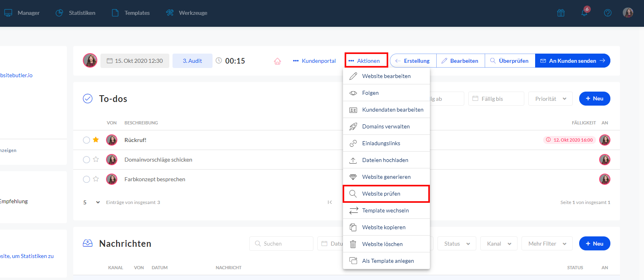This screenshot has height=280, width=644.
Task: Click An Kunden senden button
Action: pos(572,61)
